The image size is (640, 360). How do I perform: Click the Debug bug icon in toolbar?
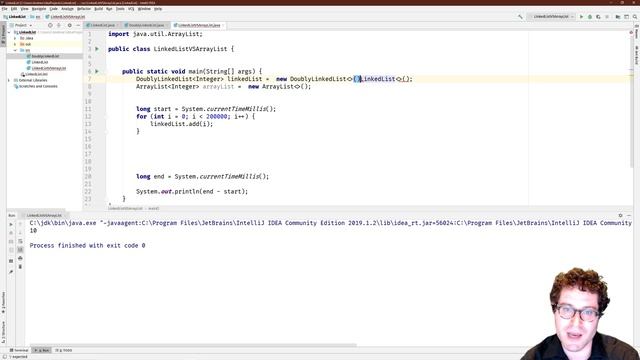pos(590,17)
